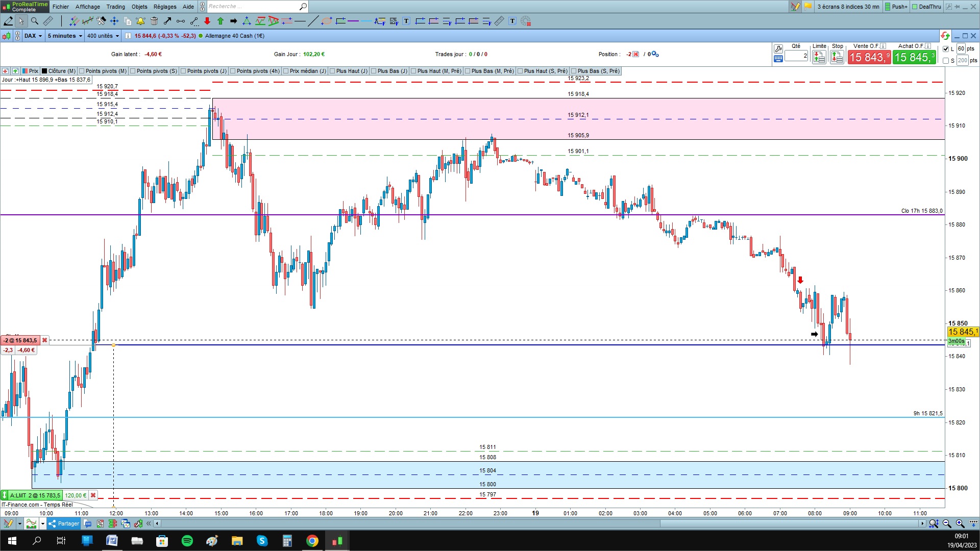Image resolution: width=980 pixels, height=551 pixels.
Task: Click the trash bin delete objects icon
Action: pos(154,21)
